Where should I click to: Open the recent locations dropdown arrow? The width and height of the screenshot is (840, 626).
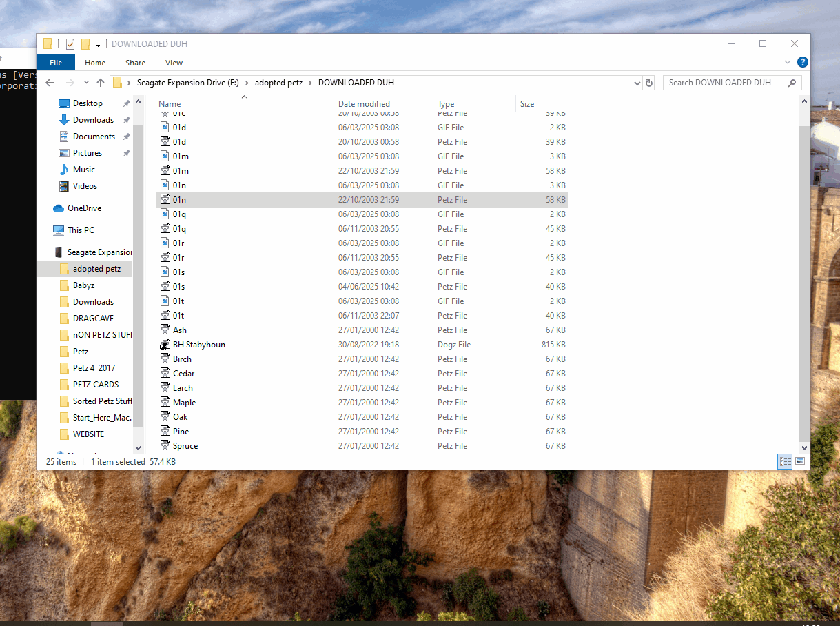click(86, 83)
